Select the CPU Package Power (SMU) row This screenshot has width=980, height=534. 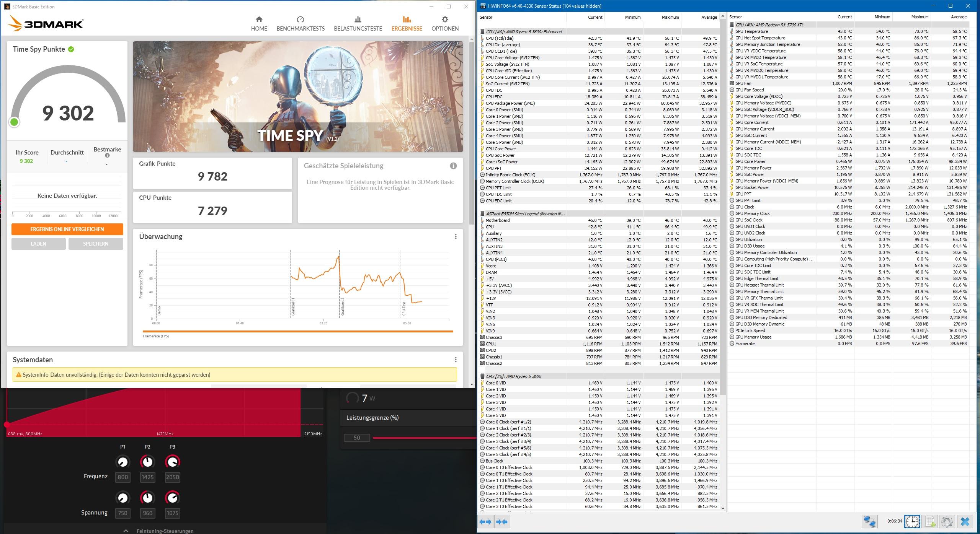point(599,103)
